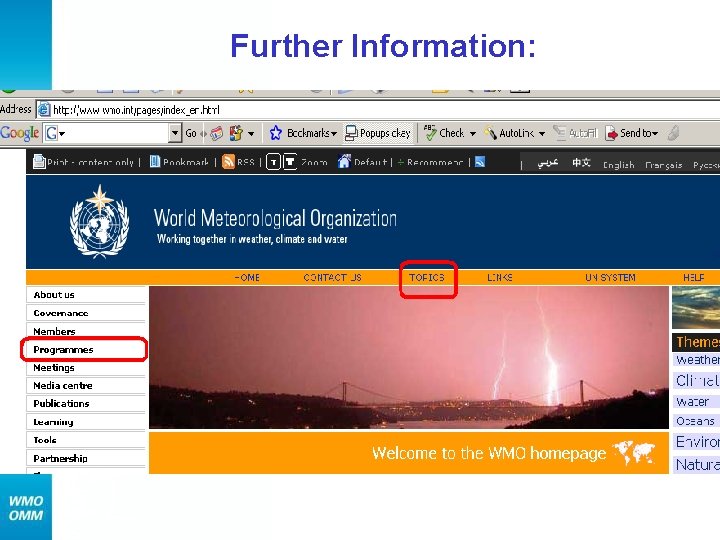Toggle the Popups okay button

coord(378,133)
